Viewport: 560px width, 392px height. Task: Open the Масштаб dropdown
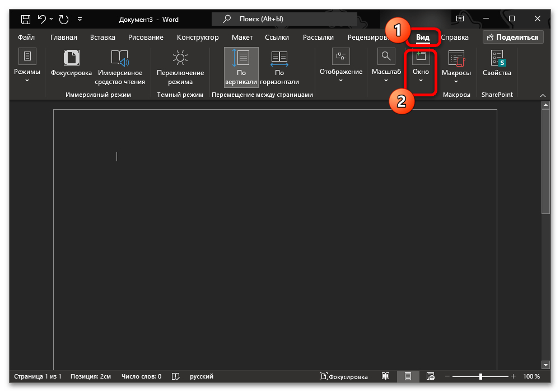click(x=386, y=66)
